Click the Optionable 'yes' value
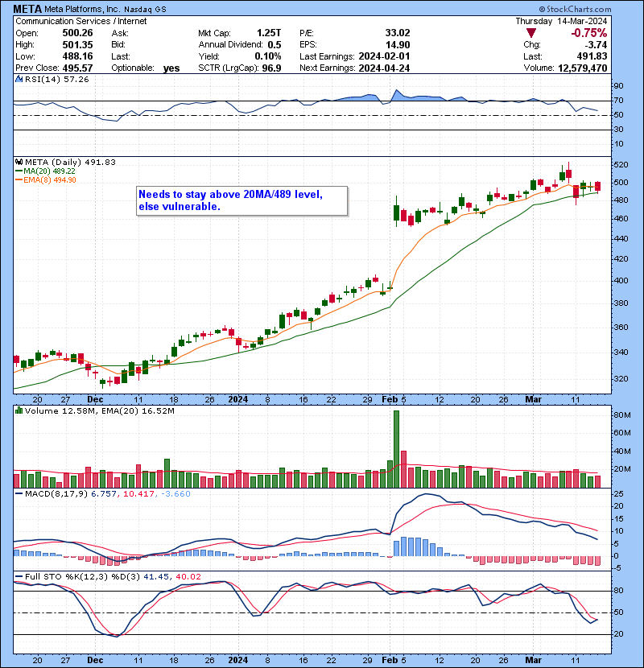This screenshot has height=668, width=644. [x=171, y=68]
